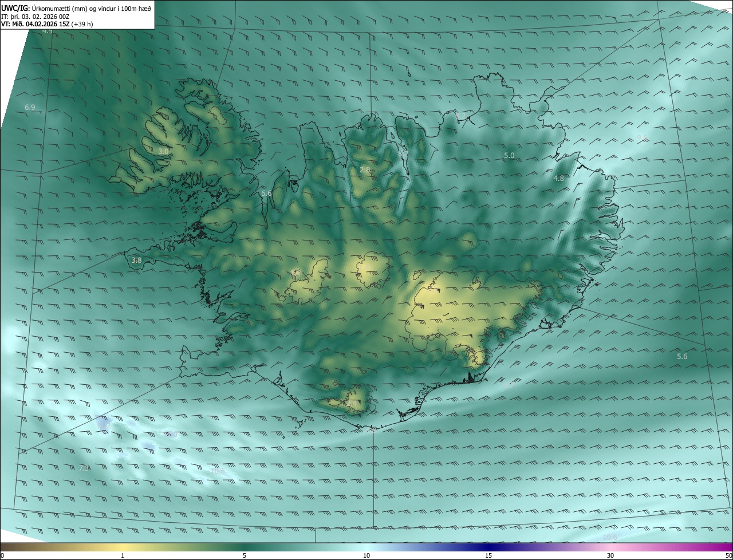Screen dimensions: 733x560
Task: Click the map value '6.6'
Action: 266,194
